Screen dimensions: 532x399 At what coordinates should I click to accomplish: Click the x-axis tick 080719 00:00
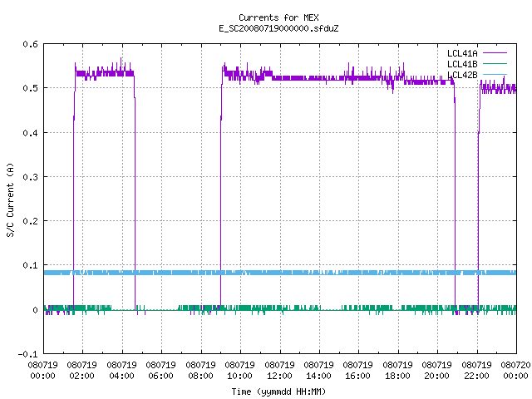coord(42,371)
